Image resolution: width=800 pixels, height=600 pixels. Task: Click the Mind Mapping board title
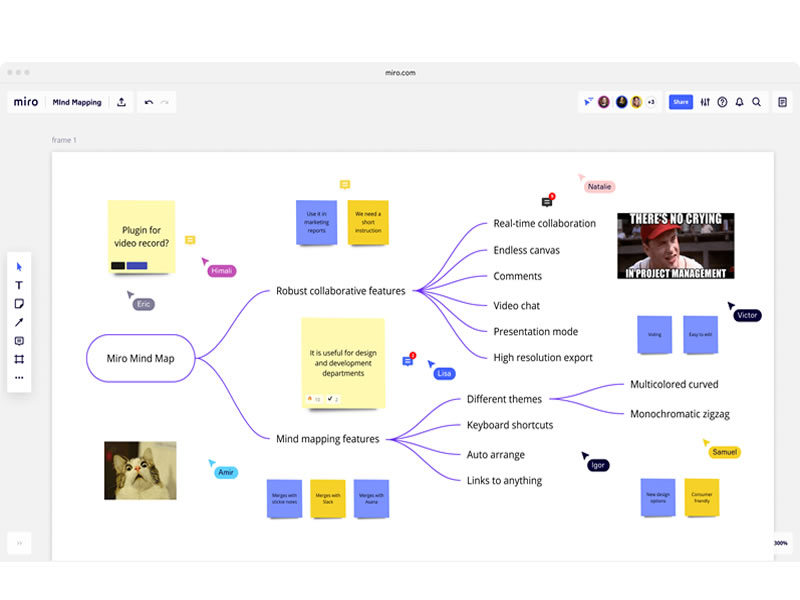(x=77, y=102)
